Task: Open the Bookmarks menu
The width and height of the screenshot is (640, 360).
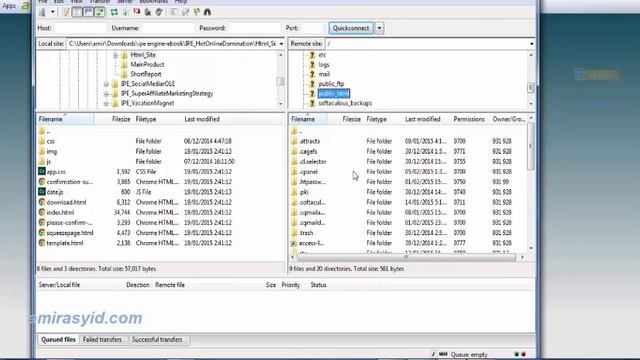Action: (x=153, y=2)
